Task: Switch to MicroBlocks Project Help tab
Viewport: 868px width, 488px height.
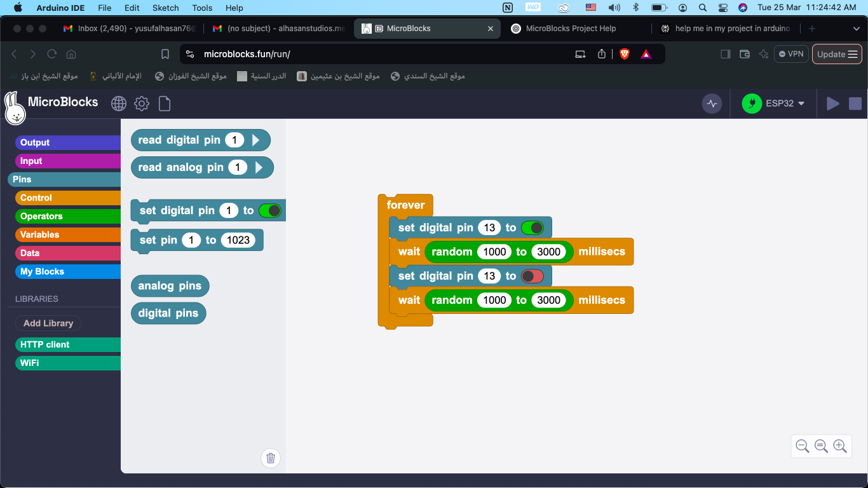Action: (x=571, y=29)
